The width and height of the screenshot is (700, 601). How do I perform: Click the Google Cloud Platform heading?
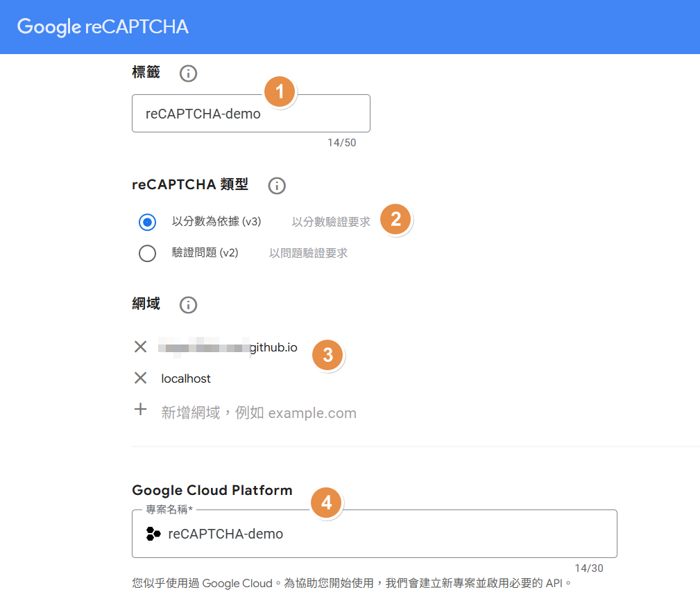212,490
